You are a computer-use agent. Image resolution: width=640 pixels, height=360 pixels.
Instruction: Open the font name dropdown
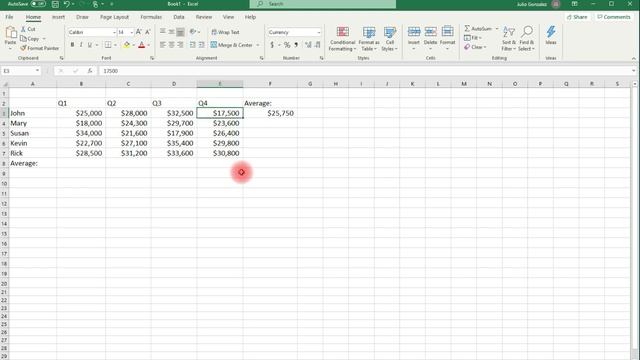[114, 32]
